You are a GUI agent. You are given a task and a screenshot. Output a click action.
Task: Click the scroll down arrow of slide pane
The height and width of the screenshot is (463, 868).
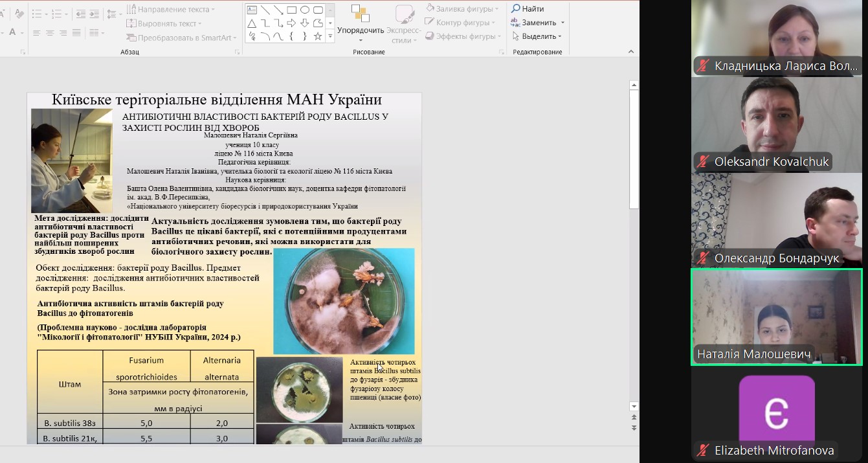click(634, 406)
